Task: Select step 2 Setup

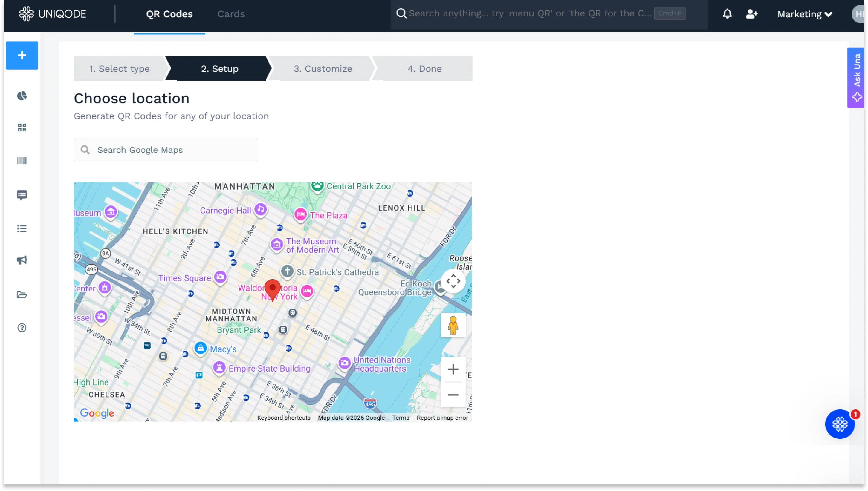Action: pos(219,69)
